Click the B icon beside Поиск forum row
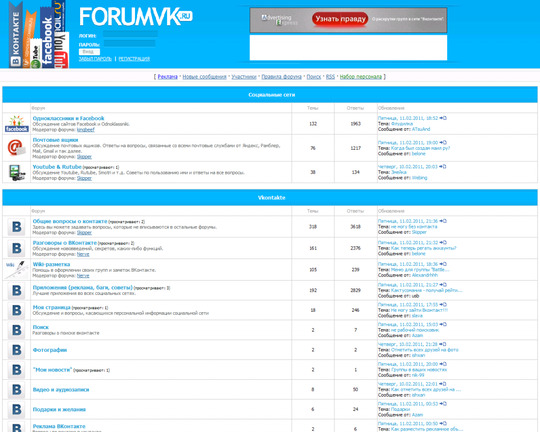Viewport: 540px width, 432px height. click(x=17, y=330)
